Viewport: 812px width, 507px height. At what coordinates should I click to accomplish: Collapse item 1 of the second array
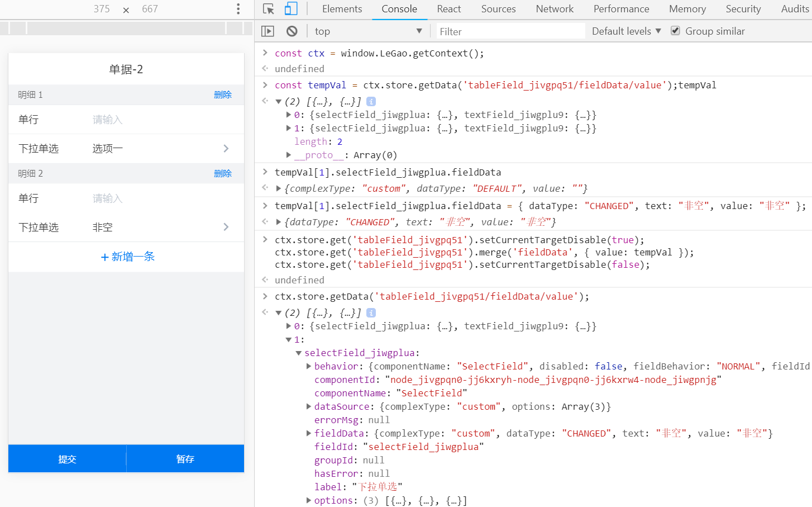(289, 339)
